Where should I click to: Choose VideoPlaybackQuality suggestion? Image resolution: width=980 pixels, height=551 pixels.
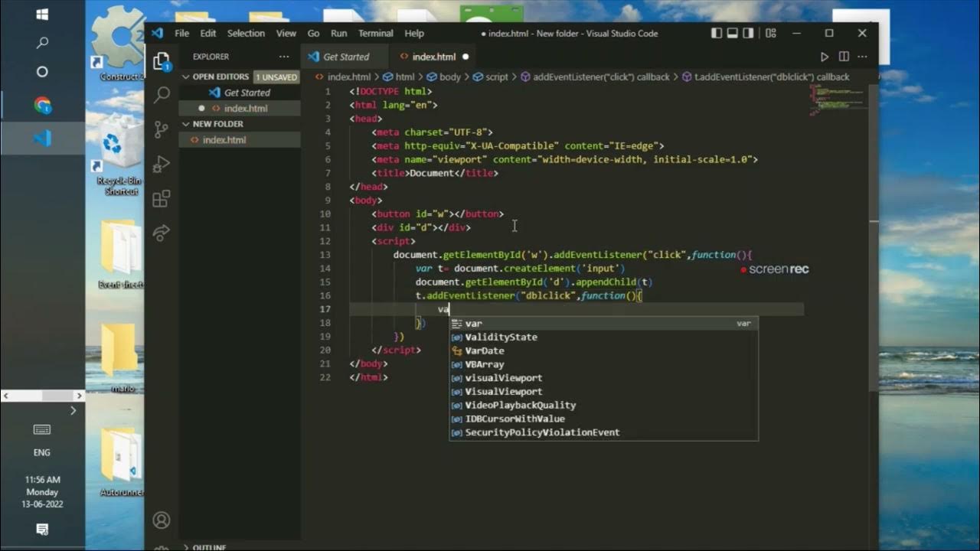tap(603, 405)
